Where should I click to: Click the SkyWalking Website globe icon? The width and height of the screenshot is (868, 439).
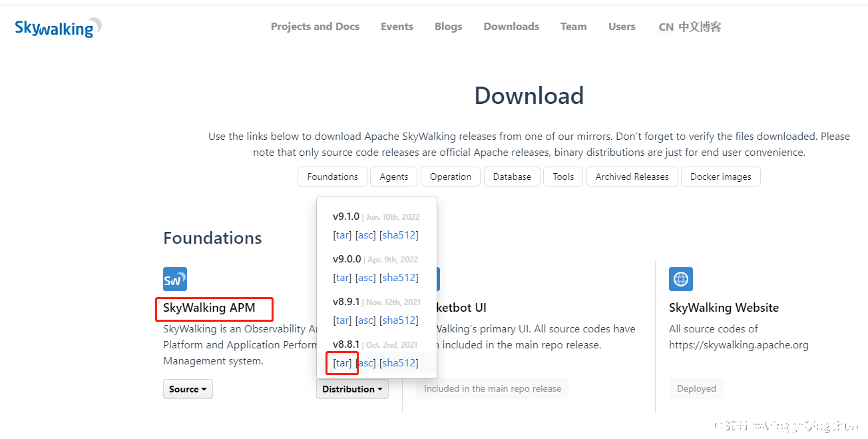point(681,279)
